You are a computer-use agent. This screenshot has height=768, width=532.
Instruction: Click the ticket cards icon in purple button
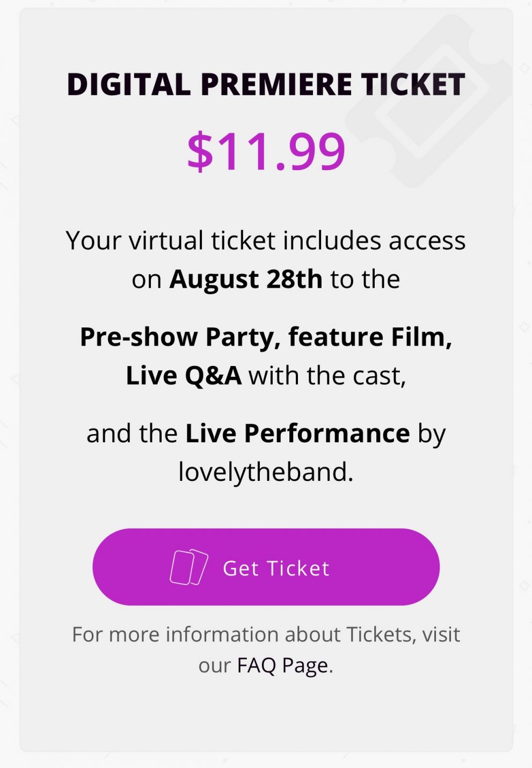(188, 567)
